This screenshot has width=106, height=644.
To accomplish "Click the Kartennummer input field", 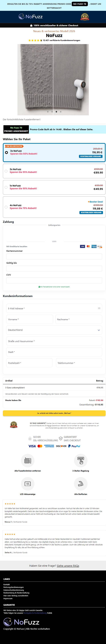I will [54, 257].
